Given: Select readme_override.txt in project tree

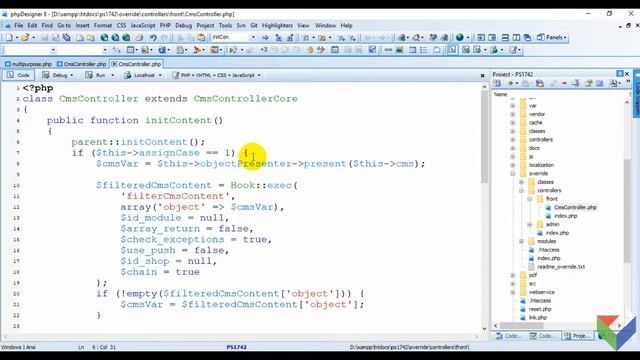Looking at the screenshot, I should pyautogui.click(x=560, y=267).
